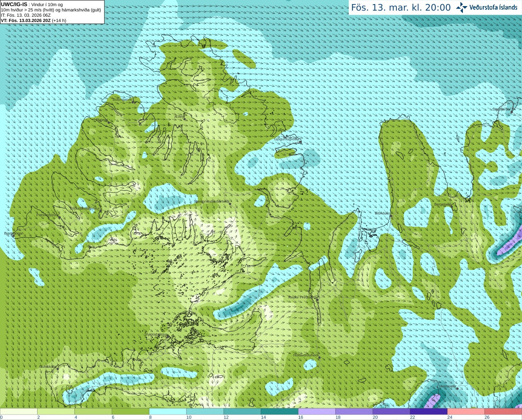Select the Hveravellir station marker
Image resolution: width=522 pixels, height=420 pixels.
[x=458, y=389]
